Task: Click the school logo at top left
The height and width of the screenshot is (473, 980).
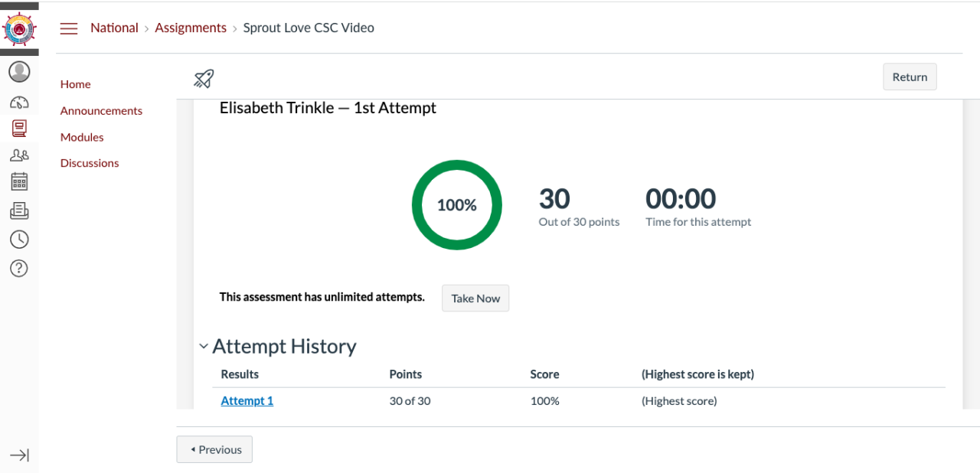Action: click(19, 30)
